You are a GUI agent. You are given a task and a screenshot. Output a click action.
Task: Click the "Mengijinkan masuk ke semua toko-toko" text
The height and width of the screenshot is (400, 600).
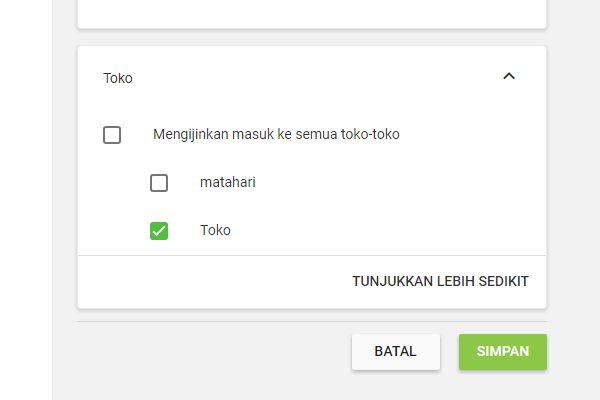pos(277,134)
